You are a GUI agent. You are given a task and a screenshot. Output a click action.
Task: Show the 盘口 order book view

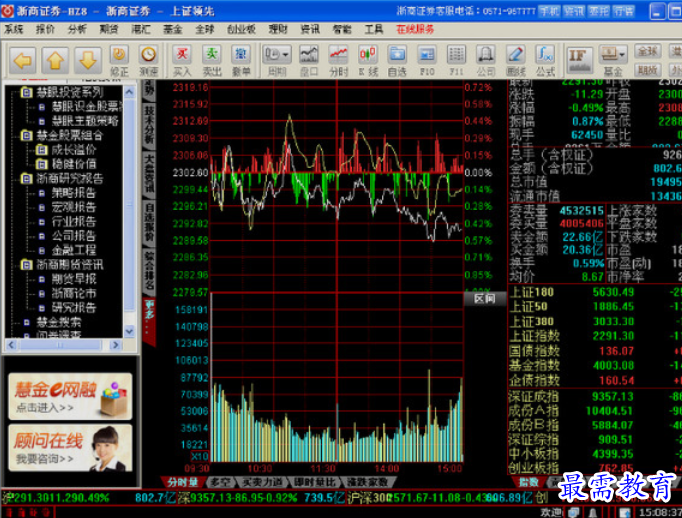pos(309,60)
